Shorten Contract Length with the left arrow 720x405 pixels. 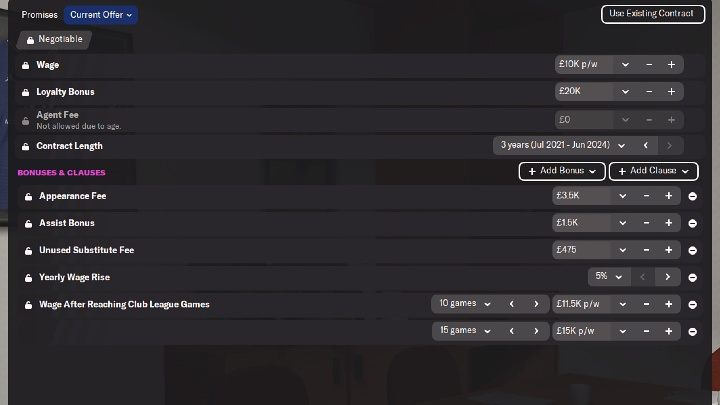(646, 146)
